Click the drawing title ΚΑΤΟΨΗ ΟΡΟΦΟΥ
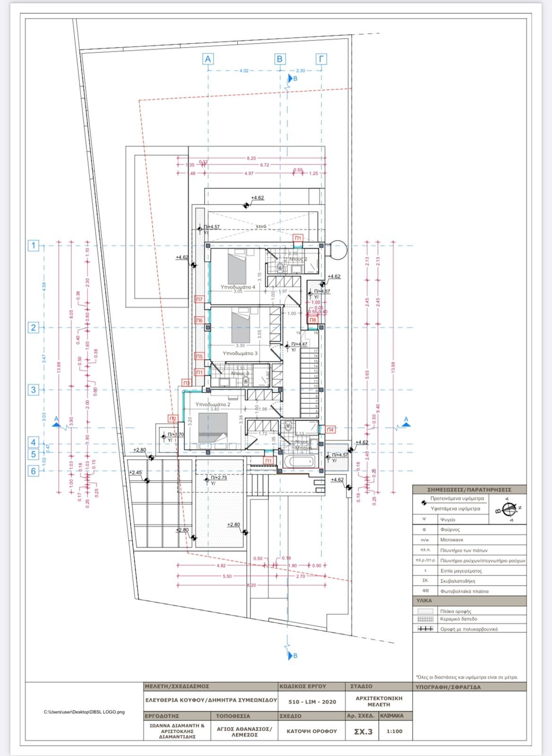552x756 pixels. [312, 731]
